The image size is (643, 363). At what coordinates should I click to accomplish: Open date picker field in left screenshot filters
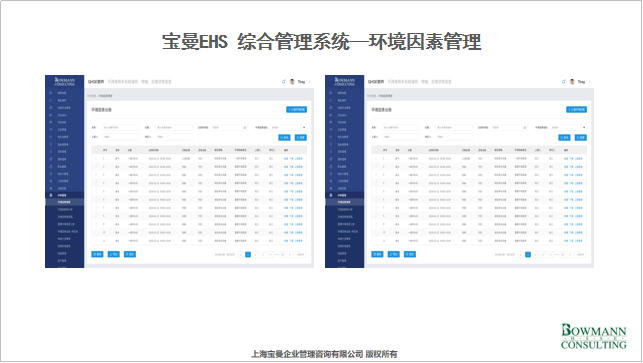pos(229,128)
